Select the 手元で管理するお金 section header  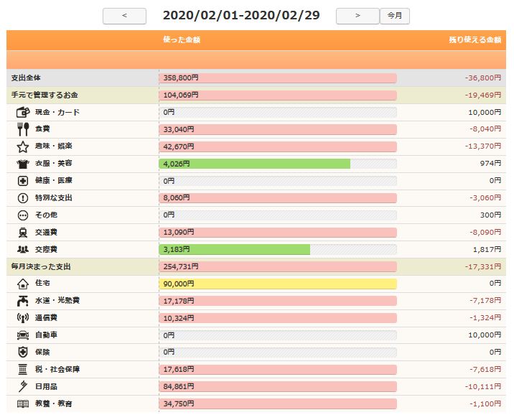tap(45, 95)
